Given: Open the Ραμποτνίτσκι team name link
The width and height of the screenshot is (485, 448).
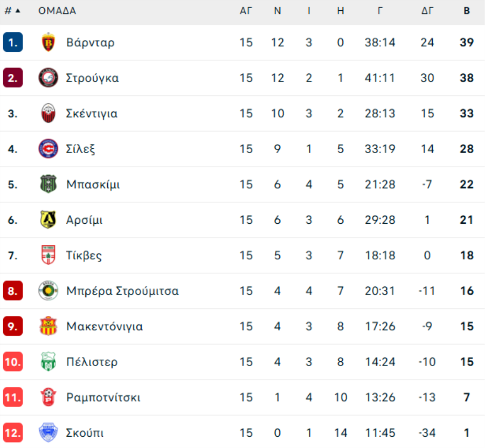Looking at the screenshot, I should (x=103, y=398).
